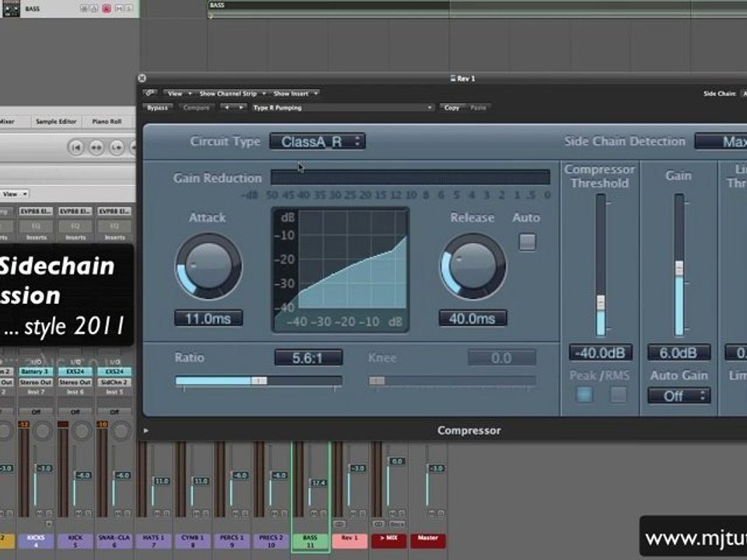Close the Compressor plugin window
The width and height of the screenshot is (747, 560).
(142, 78)
